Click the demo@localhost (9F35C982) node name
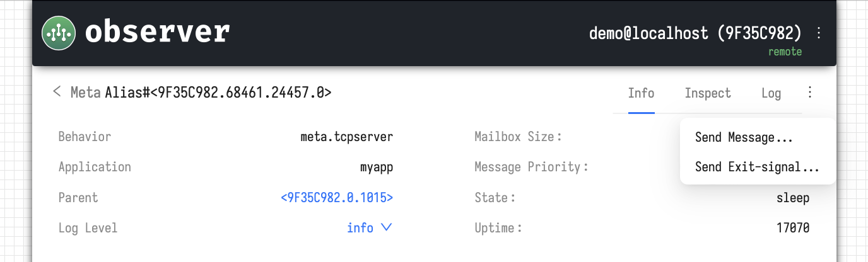The image size is (868, 262). pos(695,33)
